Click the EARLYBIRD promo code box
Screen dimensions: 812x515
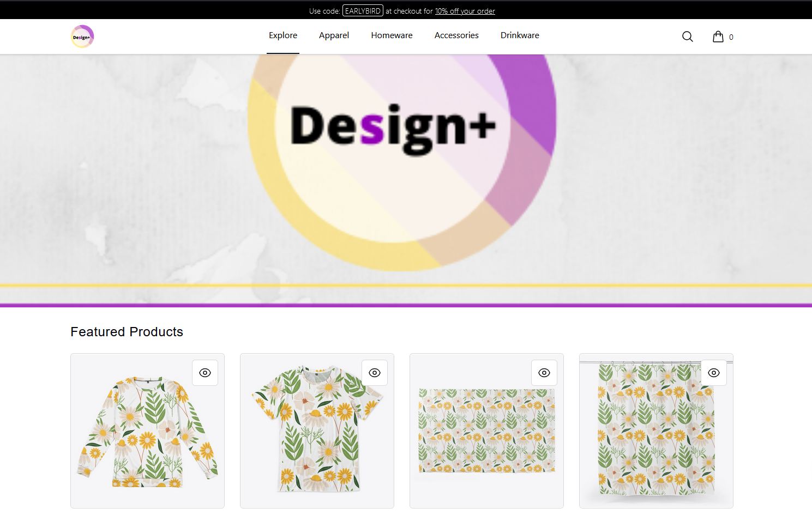363,11
